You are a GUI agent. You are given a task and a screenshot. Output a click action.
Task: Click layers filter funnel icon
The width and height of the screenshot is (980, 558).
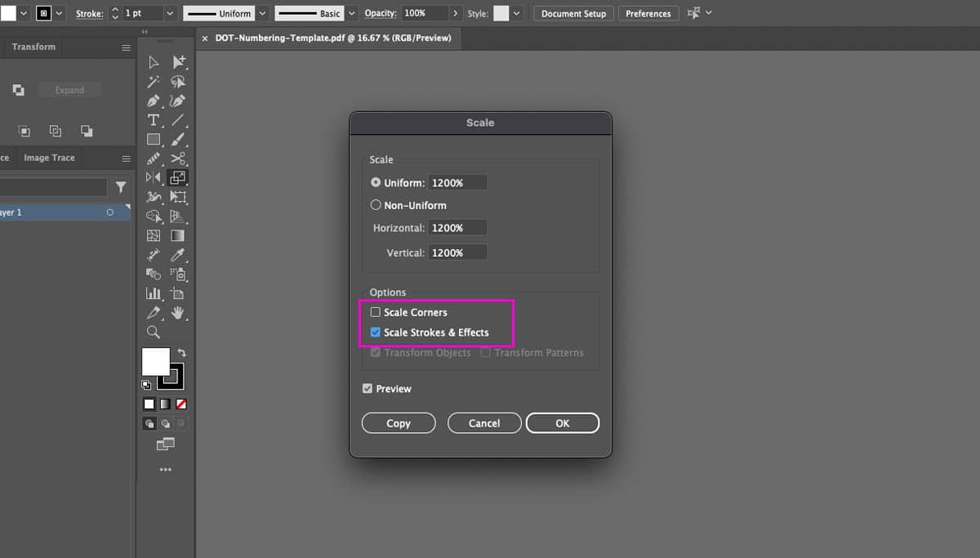[121, 187]
